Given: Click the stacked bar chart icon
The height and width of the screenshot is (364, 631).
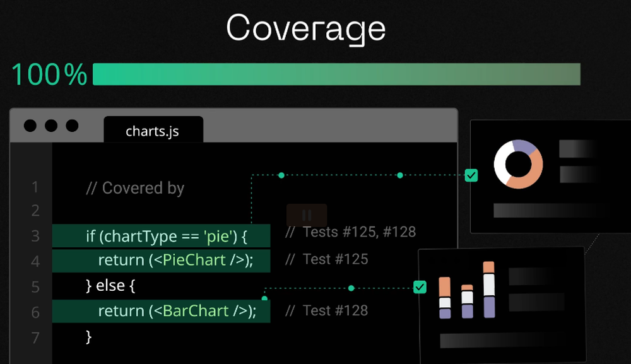Looking at the screenshot, I should (467, 290).
